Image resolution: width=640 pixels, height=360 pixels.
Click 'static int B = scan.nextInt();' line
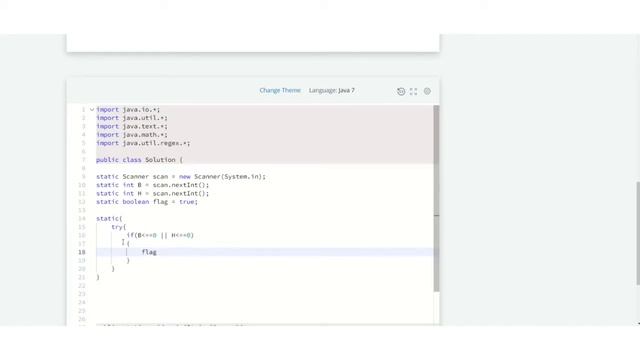(x=153, y=185)
